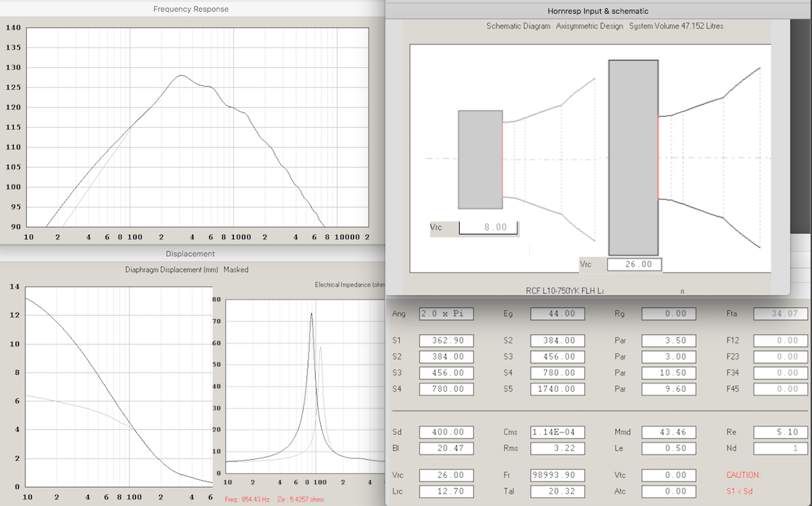812x506 pixels.
Task: Click the 'System Volume 47.152 Litres' text
Action: pos(676,26)
